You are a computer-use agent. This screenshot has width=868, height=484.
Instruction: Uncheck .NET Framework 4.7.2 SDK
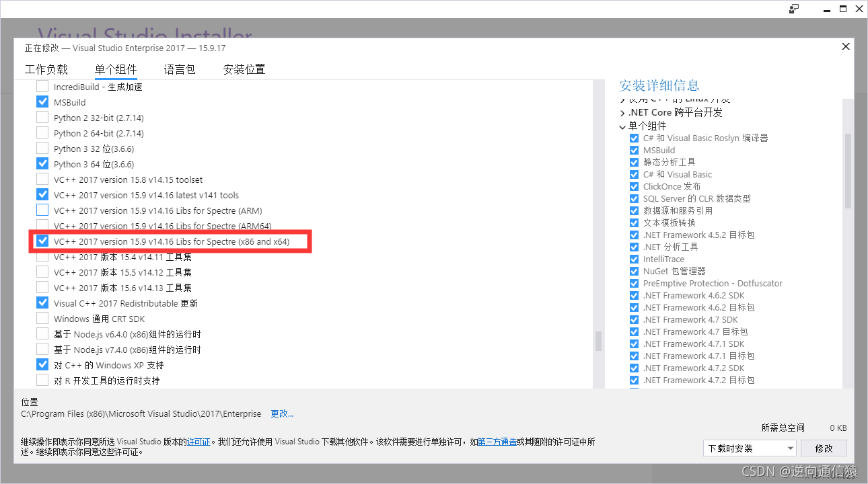point(634,368)
